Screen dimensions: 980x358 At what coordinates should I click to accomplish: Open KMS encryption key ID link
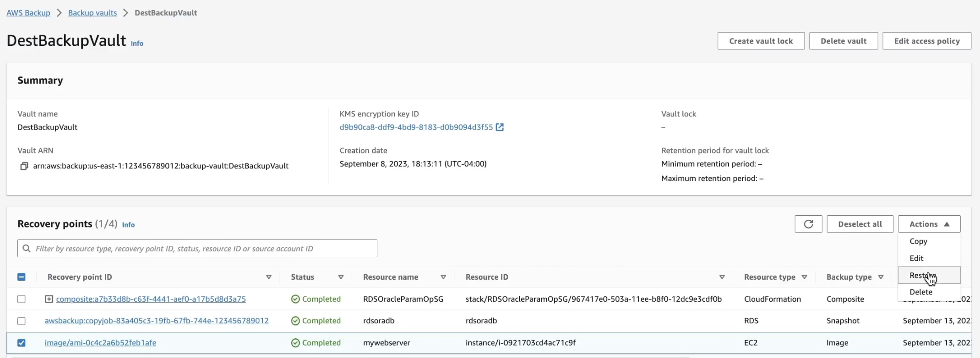(x=416, y=127)
